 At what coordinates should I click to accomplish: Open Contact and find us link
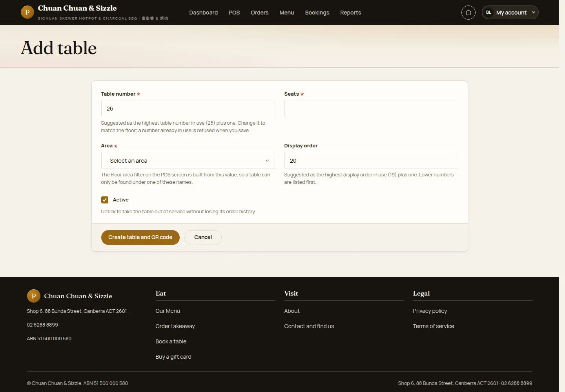309,326
